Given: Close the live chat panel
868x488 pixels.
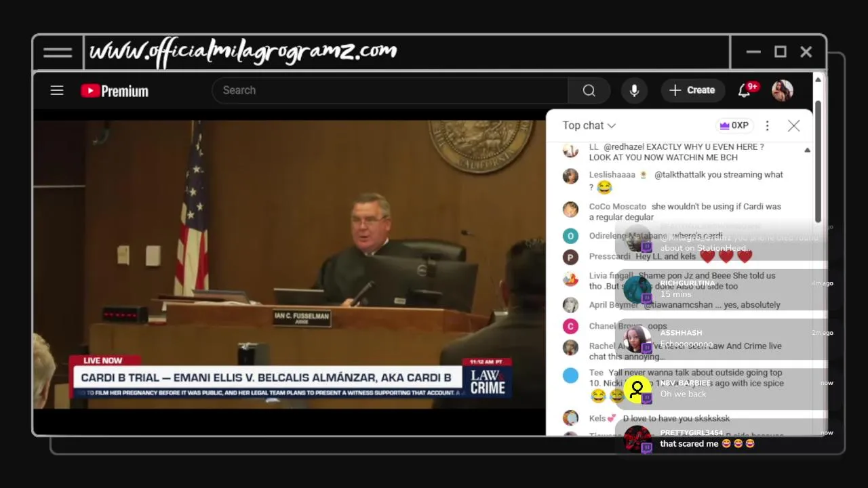Looking at the screenshot, I should click(x=793, y=125).
